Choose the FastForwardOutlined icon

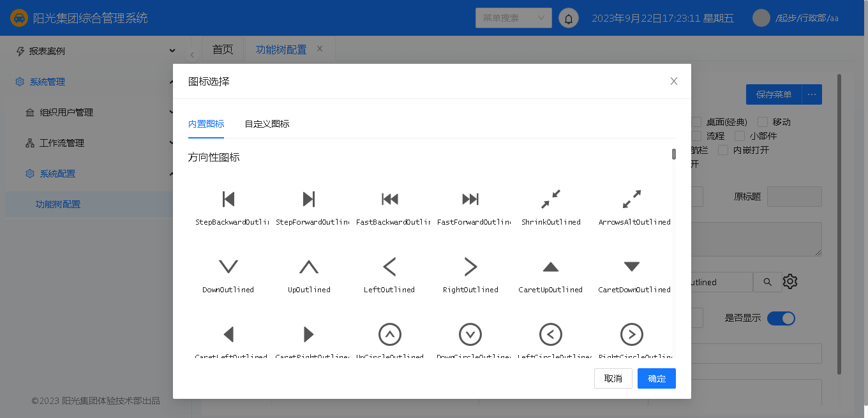click(x=470, y=200)
